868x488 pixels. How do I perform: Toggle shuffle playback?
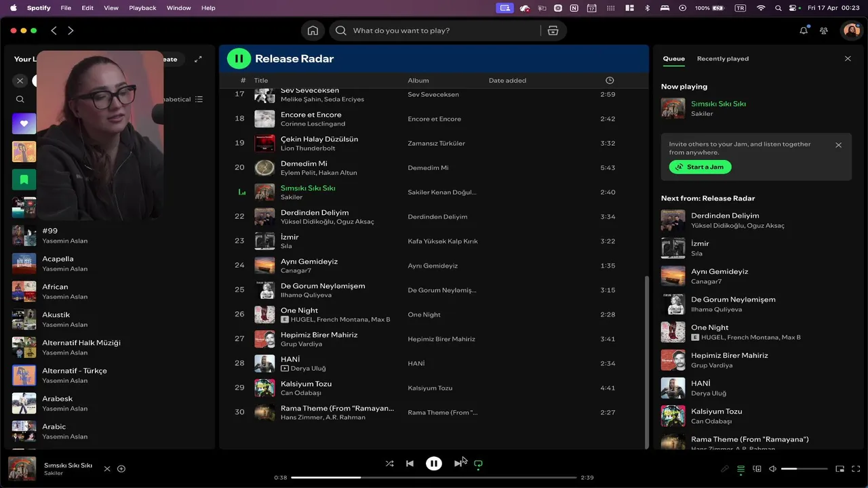click(x=389, y=464)
